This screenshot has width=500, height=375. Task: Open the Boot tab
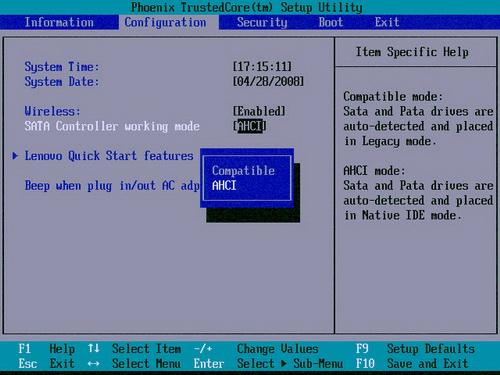tap(331, 22)
